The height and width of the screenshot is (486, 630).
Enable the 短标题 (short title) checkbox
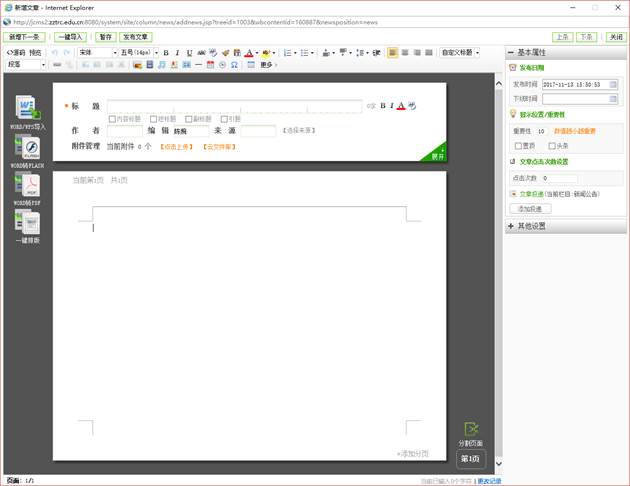tap(152, 119)
